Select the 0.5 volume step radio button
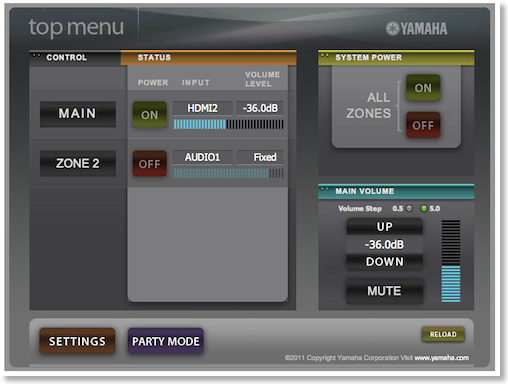 pyautogui.click(x=409, y=209)
